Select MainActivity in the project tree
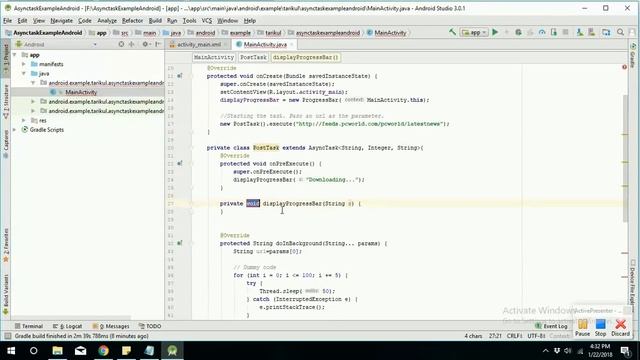Screen dimensions: 640x360 (81, 92)
